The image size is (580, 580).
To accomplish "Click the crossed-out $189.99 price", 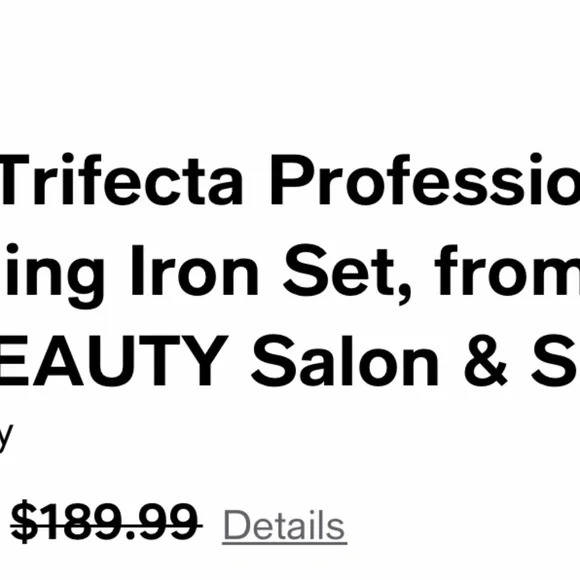I will coord(106,522).
